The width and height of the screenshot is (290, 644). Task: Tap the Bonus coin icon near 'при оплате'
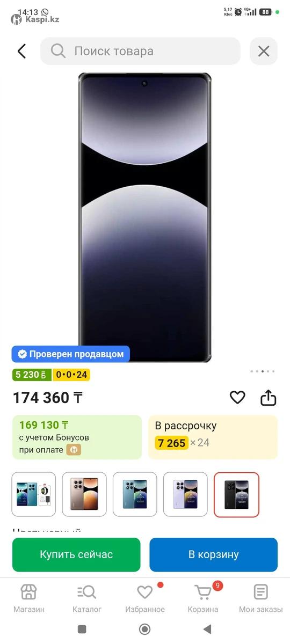[x=74, y=450]
